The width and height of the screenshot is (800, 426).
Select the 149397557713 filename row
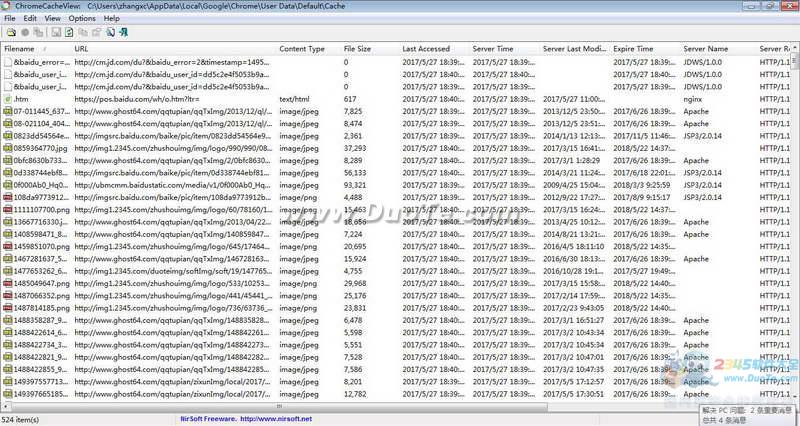coord(41,382)
